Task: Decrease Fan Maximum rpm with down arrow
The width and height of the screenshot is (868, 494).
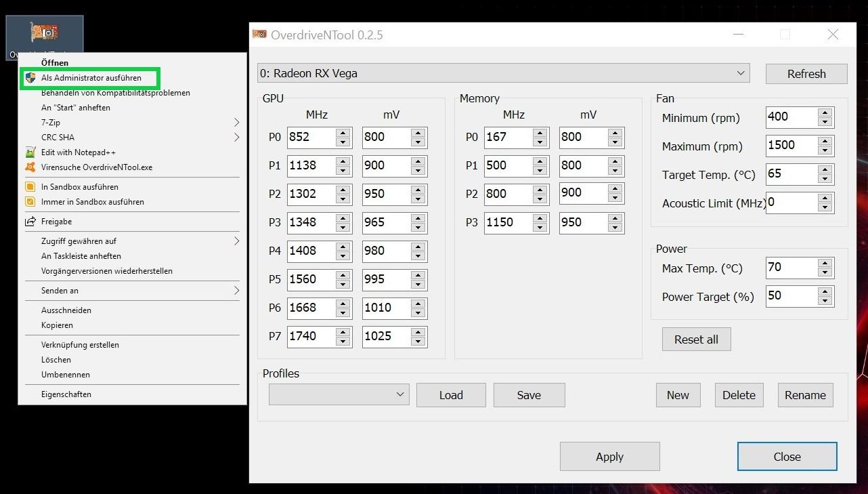Action: point(825,150)
